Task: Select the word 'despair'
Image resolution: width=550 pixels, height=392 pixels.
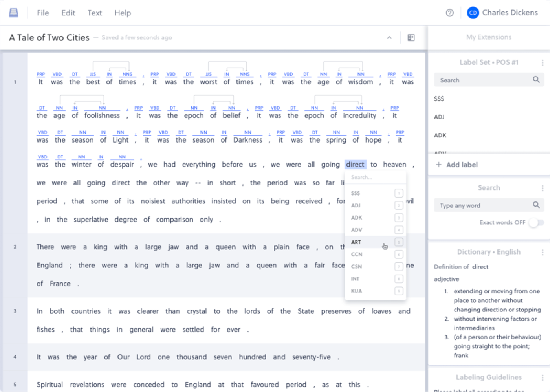Action: click(x=122, y=165)
